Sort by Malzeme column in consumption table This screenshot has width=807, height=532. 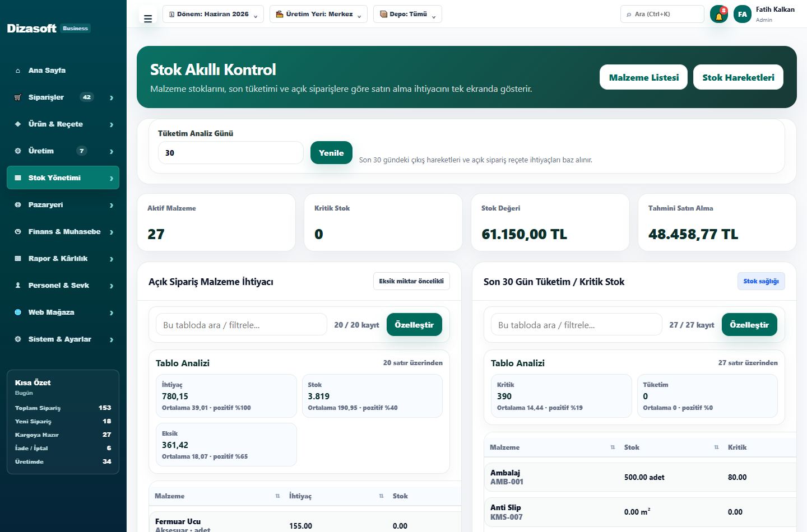click(x=613, y=447)
